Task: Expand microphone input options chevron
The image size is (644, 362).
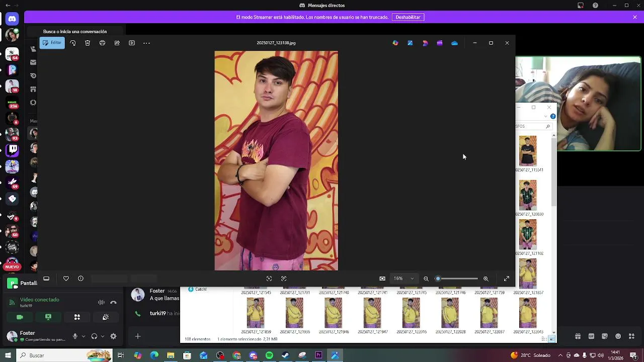Action: (84, 336)
